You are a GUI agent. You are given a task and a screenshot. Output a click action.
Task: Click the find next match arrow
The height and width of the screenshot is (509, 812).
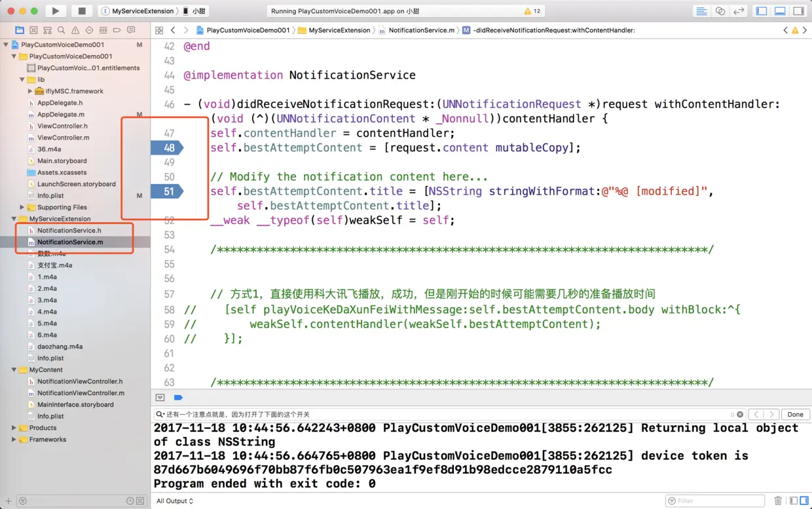[772, 415]
